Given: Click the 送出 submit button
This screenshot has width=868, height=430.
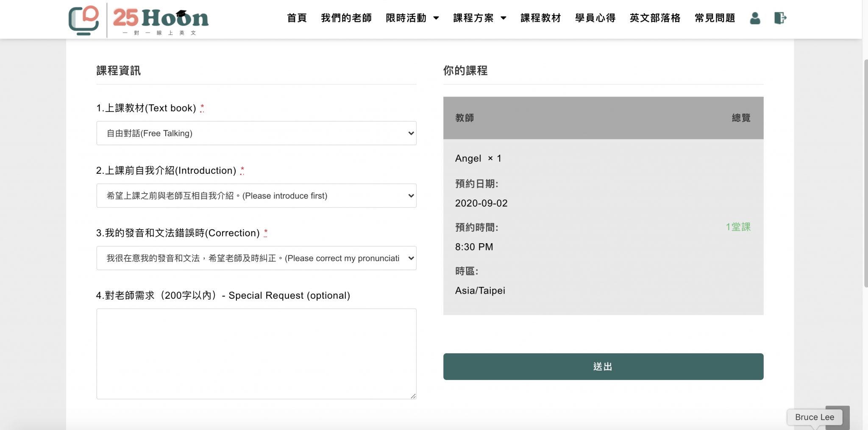Looking at the screenshot, I should (x=603, y=366).
